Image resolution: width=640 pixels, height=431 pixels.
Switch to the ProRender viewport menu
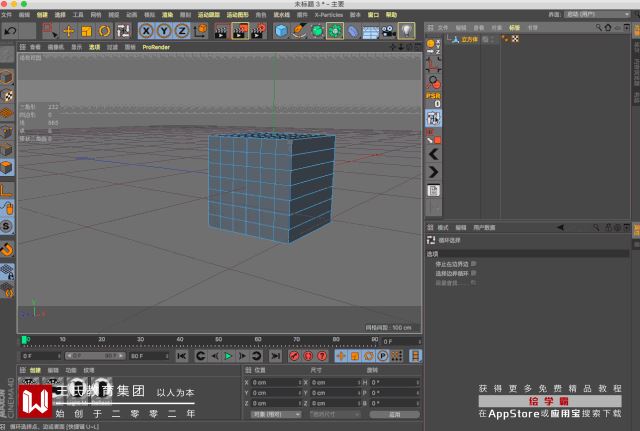[156, 47]
